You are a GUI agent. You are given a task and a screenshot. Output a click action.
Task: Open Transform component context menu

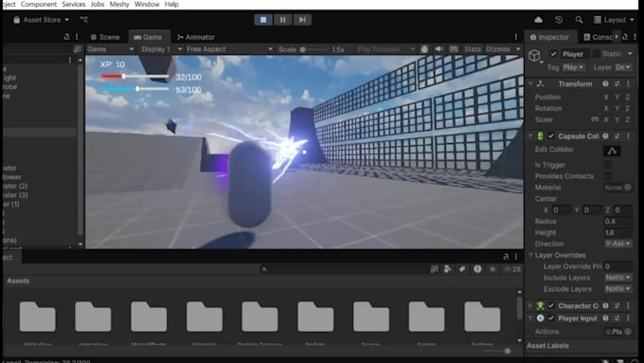click(628, 83)
